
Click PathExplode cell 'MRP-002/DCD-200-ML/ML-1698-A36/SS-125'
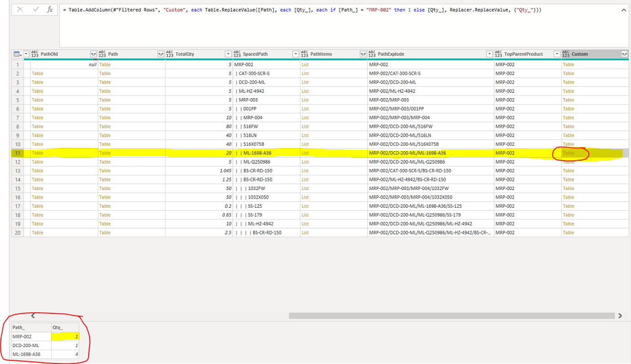pyautogui.click(x=431, y=206)
